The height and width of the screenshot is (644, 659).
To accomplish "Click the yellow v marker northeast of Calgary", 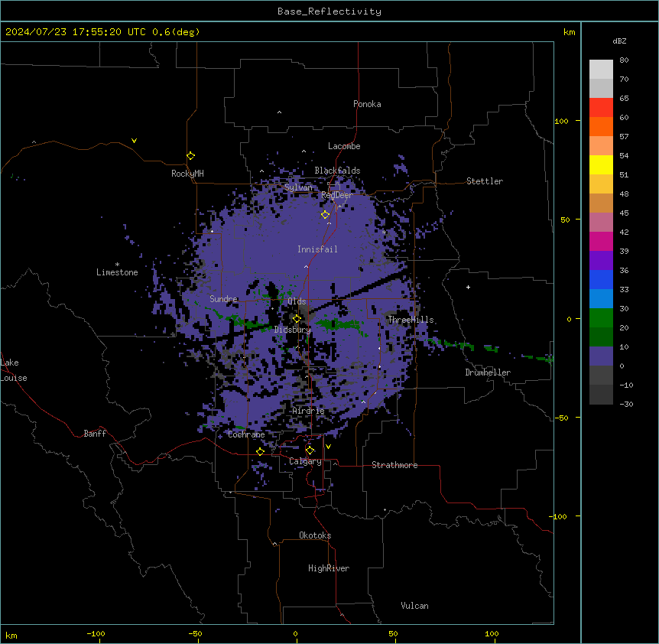I will pos(328,447).
